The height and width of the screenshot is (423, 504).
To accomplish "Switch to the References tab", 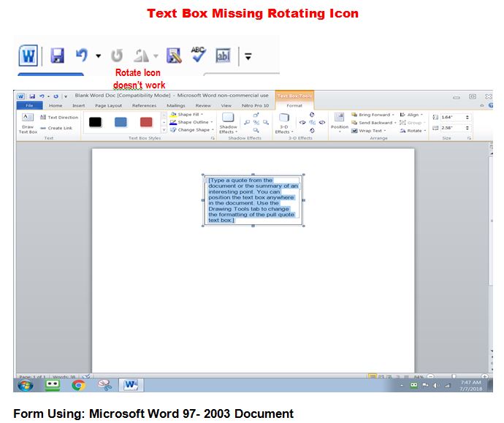I will tap(145, 105).
